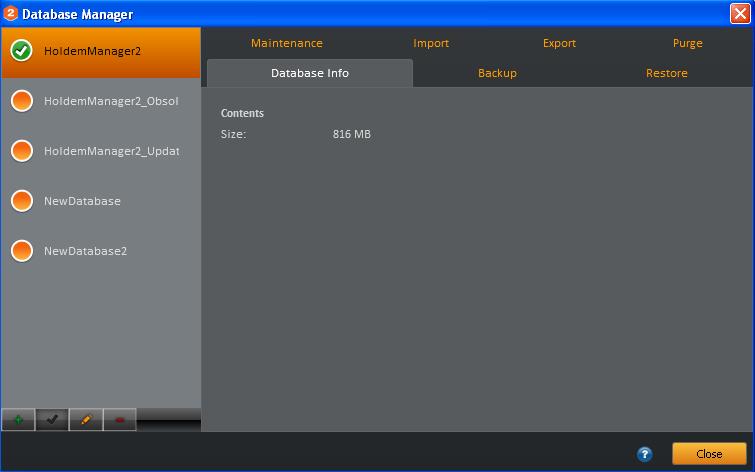The height and width of the screenshot is (472, 755).
Task: Click the Contents heading
Action: [x=242, y=113]
